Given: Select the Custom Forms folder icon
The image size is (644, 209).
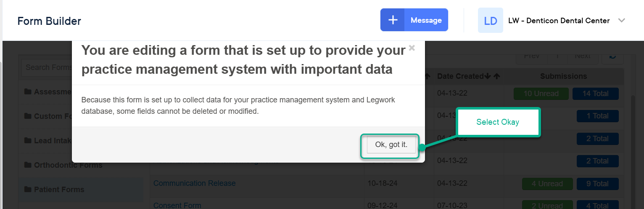Looking at the screenshot, I should 28,116.
